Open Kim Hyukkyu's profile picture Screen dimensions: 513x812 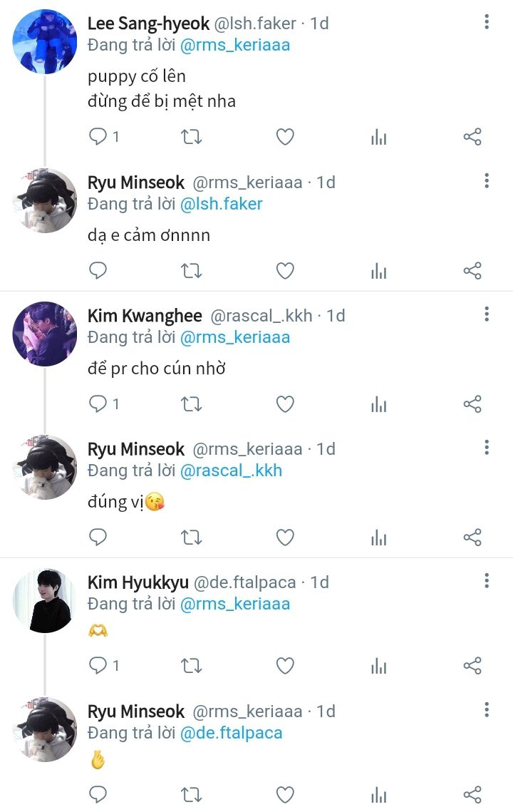point(44,600)
